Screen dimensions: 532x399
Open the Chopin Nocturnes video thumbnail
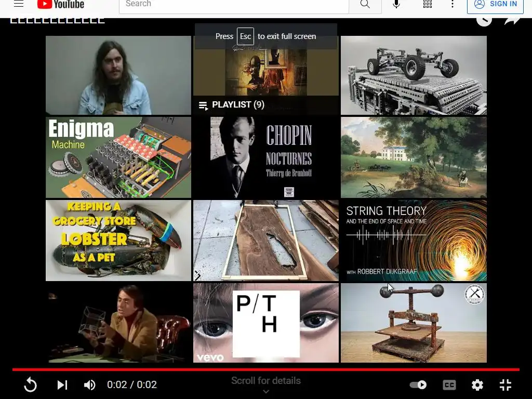[266, 157]
